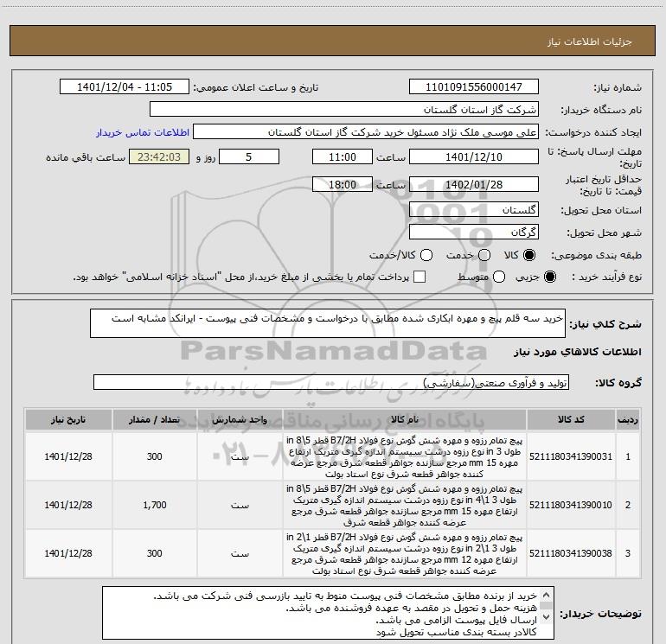
Task: Click the public announcement date field
Action: (x=125, y=87)
